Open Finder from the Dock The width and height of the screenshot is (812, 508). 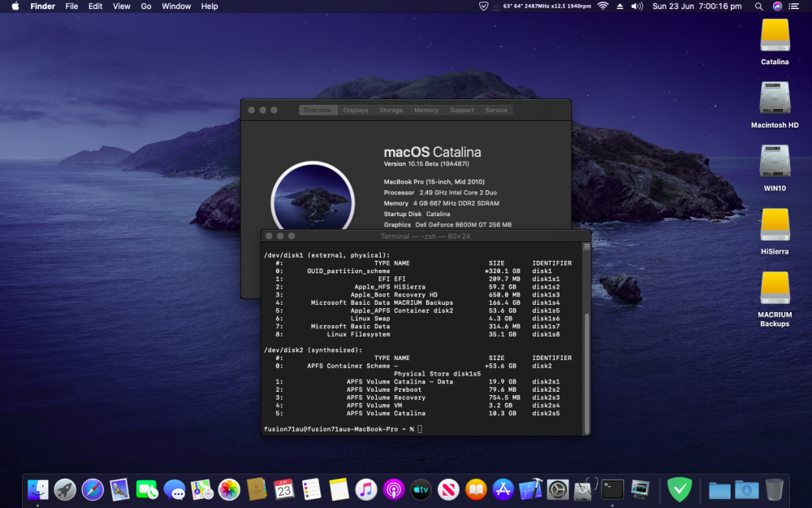(38, 489)
